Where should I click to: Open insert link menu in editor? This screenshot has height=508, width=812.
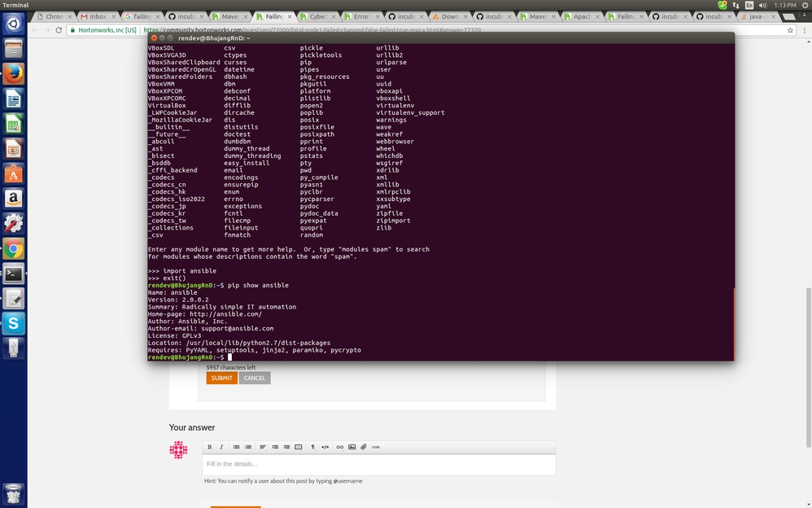(340, 447)
